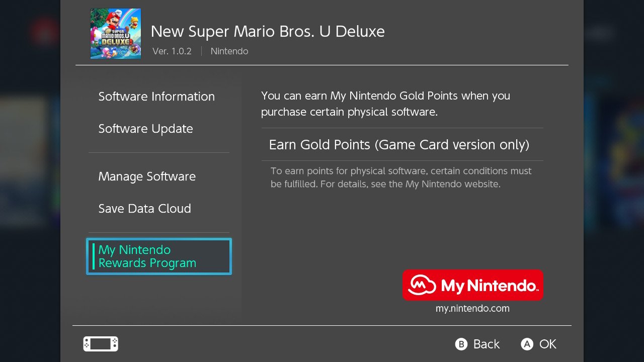Click the cloud smiley icon in My Nintendo logo
The width and height of the screenshot is (644, 362).
(x=422, y=285)
